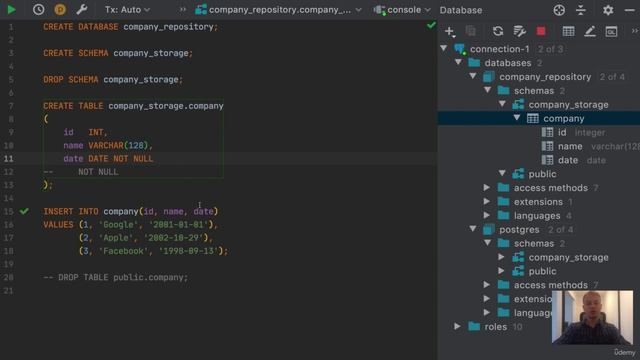The image size is (640, 360).
Task: Expand public schema under postgres
Action: 502,271
